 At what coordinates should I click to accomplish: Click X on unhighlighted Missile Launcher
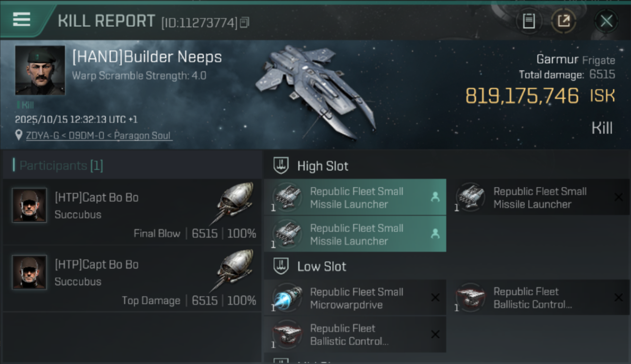click(618, 197)
